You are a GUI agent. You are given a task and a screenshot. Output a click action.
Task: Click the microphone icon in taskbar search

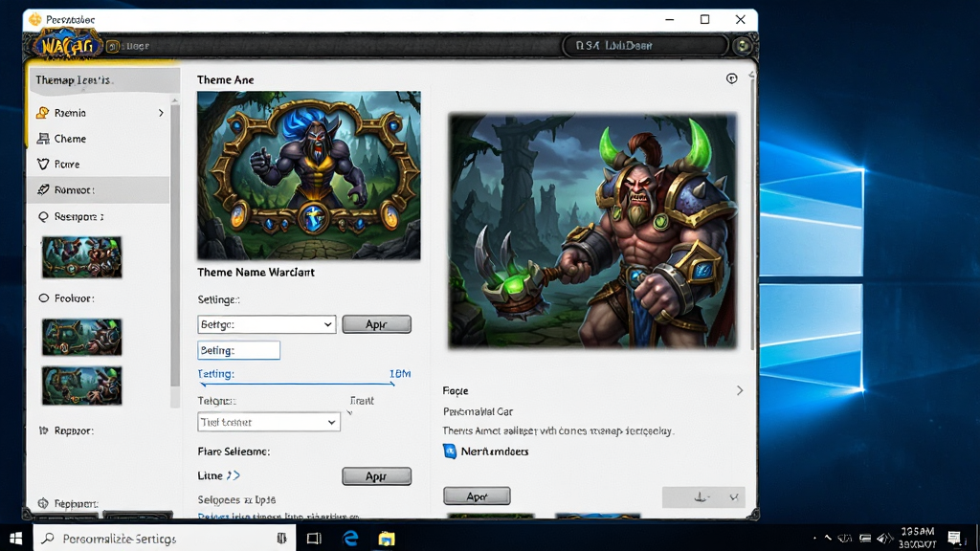click(x=282, y=539)
